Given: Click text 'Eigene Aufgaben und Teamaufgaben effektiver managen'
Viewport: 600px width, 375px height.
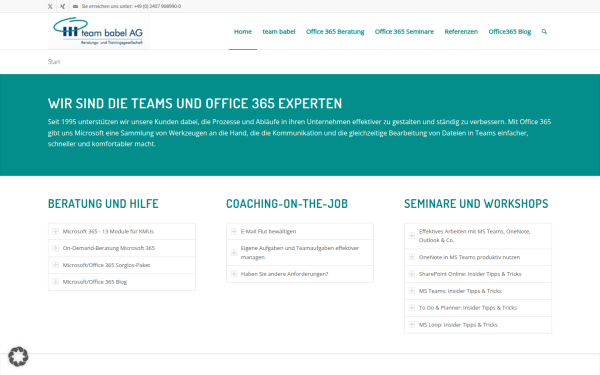Looking at the screenshot, I should (300, 253).
